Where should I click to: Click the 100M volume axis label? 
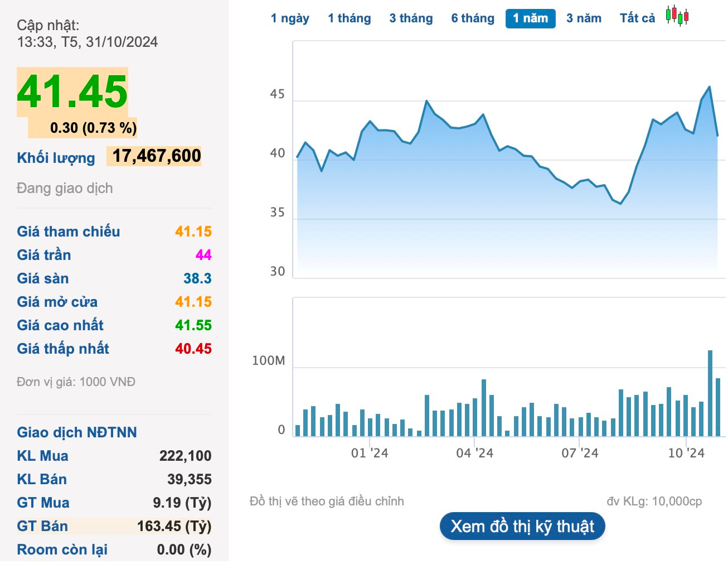click(x=269, y=361)
